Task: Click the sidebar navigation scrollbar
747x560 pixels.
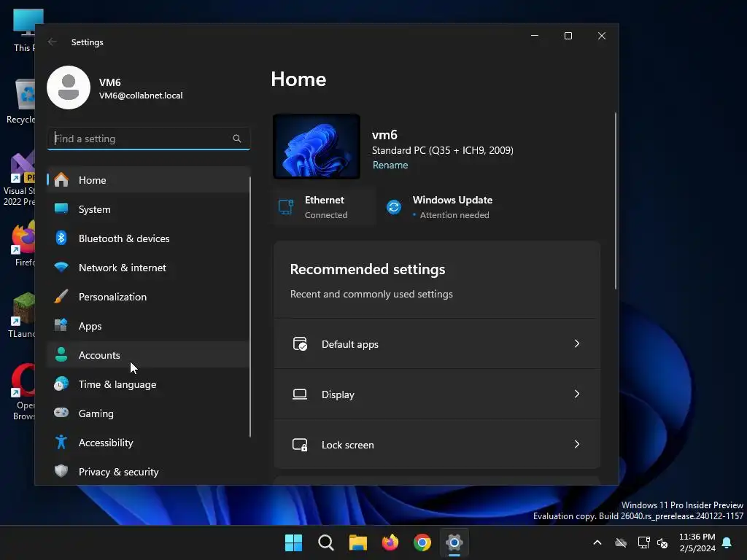Action: click(x=250, y=307)
